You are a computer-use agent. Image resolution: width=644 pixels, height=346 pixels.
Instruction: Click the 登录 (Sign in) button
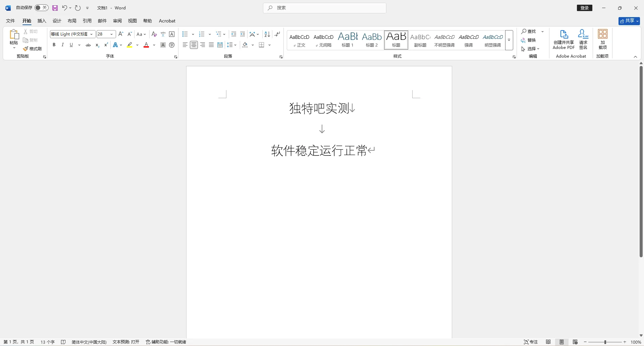click(x=584, y=8)
